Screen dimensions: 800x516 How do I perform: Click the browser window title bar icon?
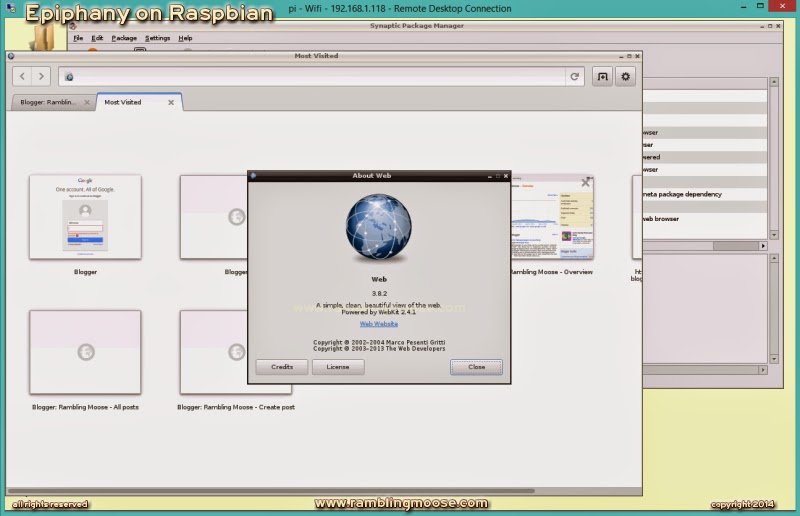11,56
